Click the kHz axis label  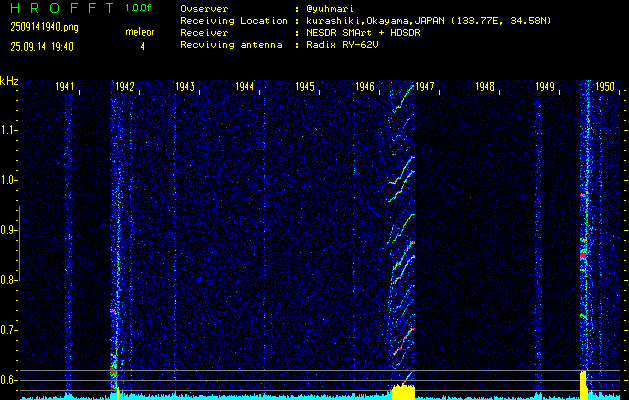click(x=9, y=81)
